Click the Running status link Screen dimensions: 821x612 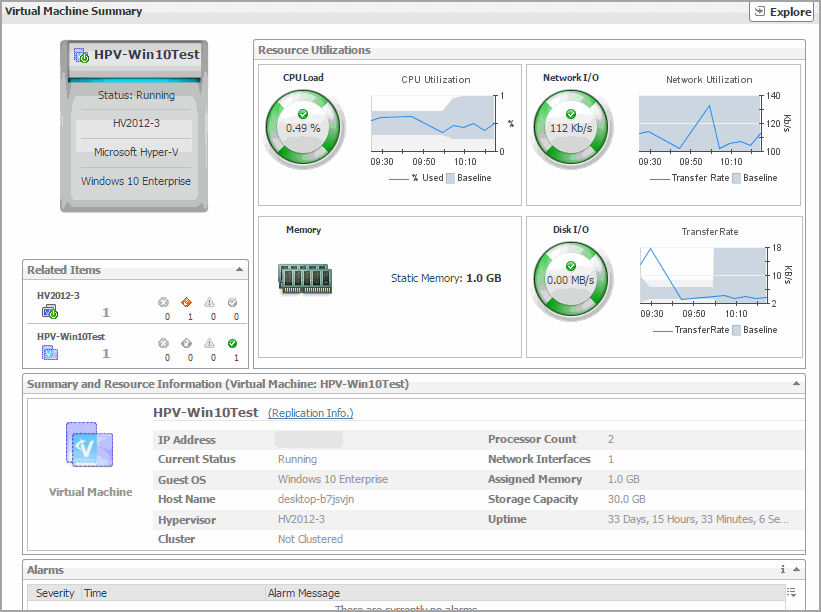coord(155,96)
